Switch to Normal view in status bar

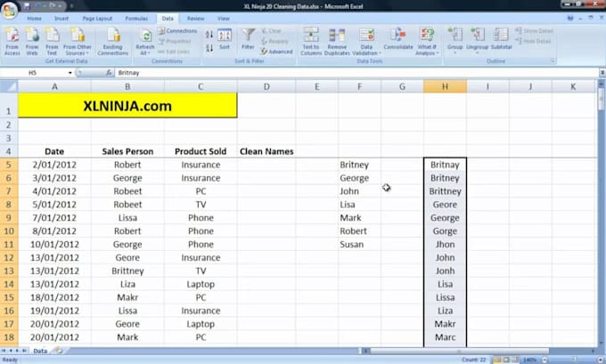click(x=498, y=360)
